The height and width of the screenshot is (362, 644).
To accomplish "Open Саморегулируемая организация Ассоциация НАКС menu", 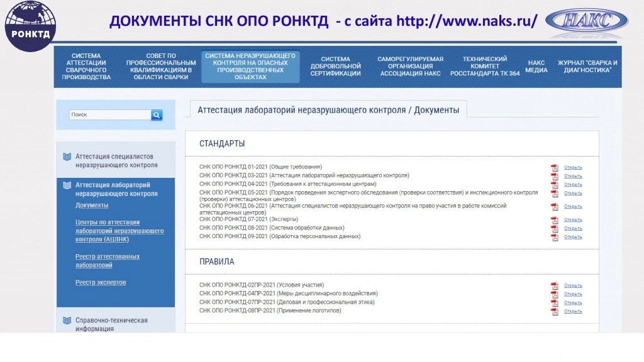I will [x=410, y=67].
